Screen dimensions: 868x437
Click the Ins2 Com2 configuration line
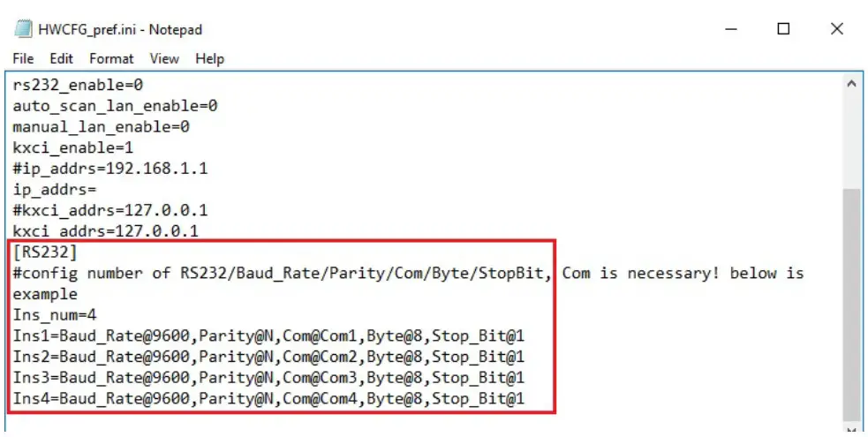268,357
